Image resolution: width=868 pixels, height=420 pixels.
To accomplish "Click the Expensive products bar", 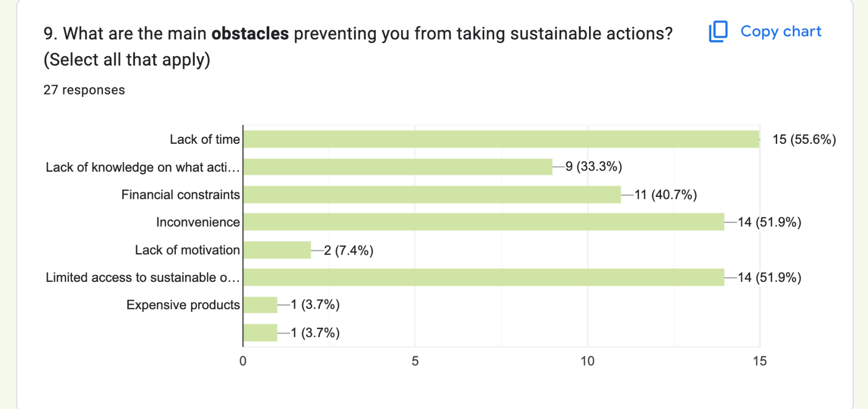I will pos(260,305).
